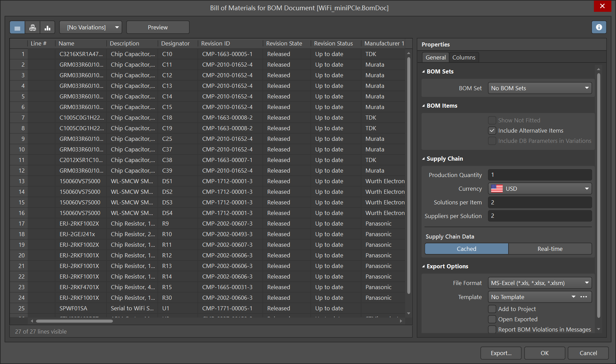Open the No Variations dropdown

tap(91, 27)
